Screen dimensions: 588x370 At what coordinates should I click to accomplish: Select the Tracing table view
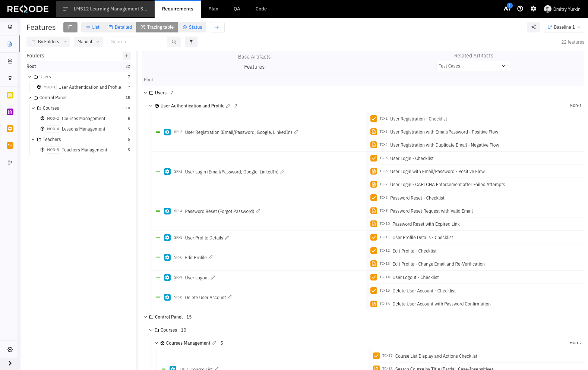[157, 27]
